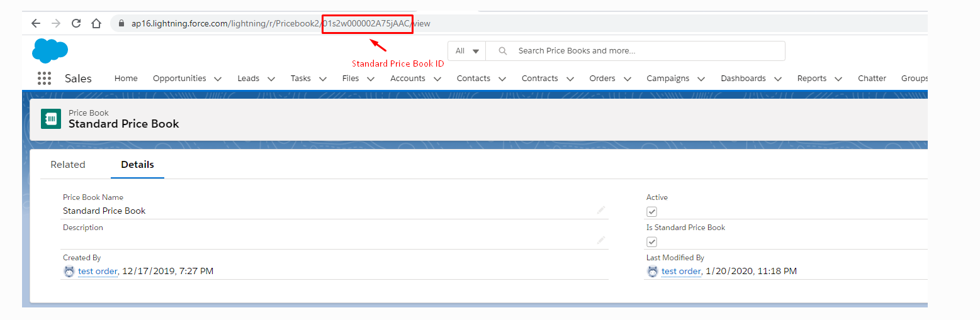Open the Opportunities navigation tab
The width and height of the screenshot is (980, 320).
[x=179, y=79]
